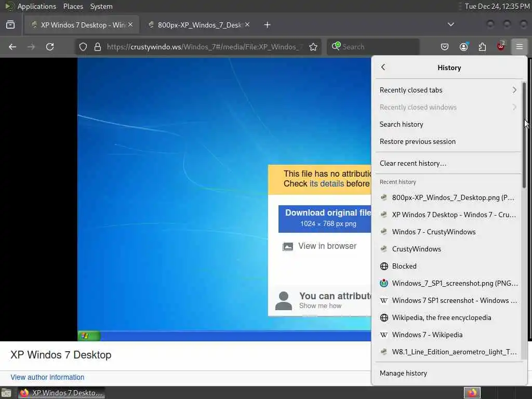532x399 pixels.
Task: Expand Recently closed tabs submenu
Action: pos(448,90)
